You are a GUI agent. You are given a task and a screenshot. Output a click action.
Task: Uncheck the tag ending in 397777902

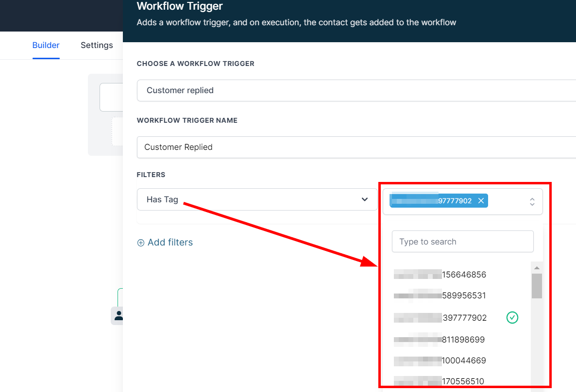[x=512, y=318]
